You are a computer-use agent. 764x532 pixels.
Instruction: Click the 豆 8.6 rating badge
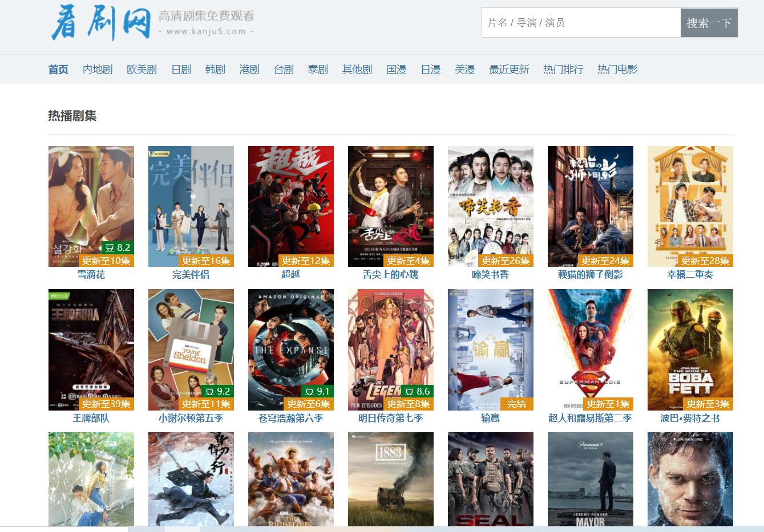[418, 391]
